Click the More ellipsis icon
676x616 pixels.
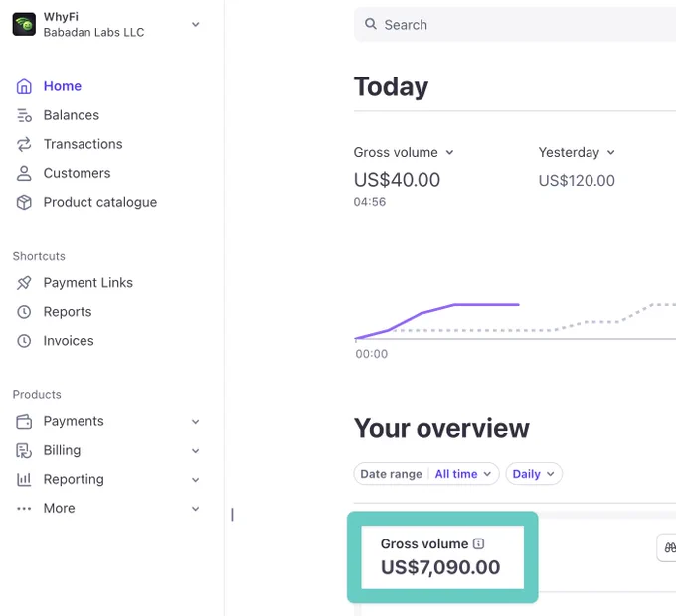pos(24,509)
